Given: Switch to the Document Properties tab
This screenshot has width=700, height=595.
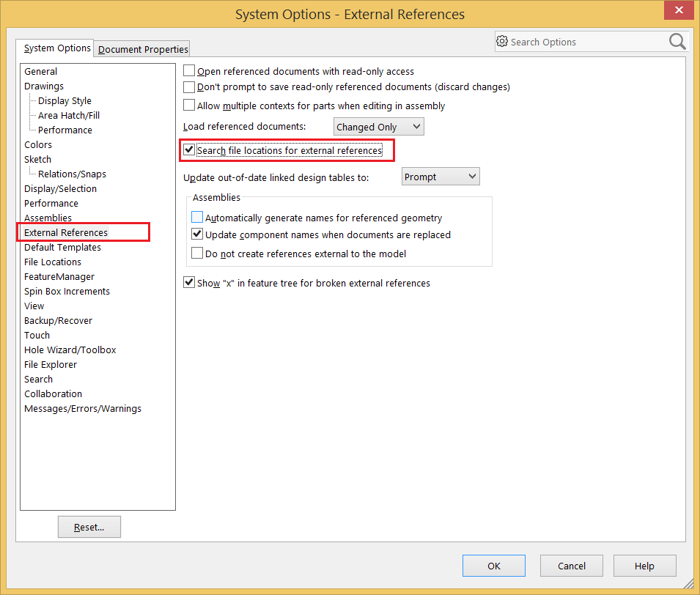Looking at the screenshot, I should coord(143,49).
